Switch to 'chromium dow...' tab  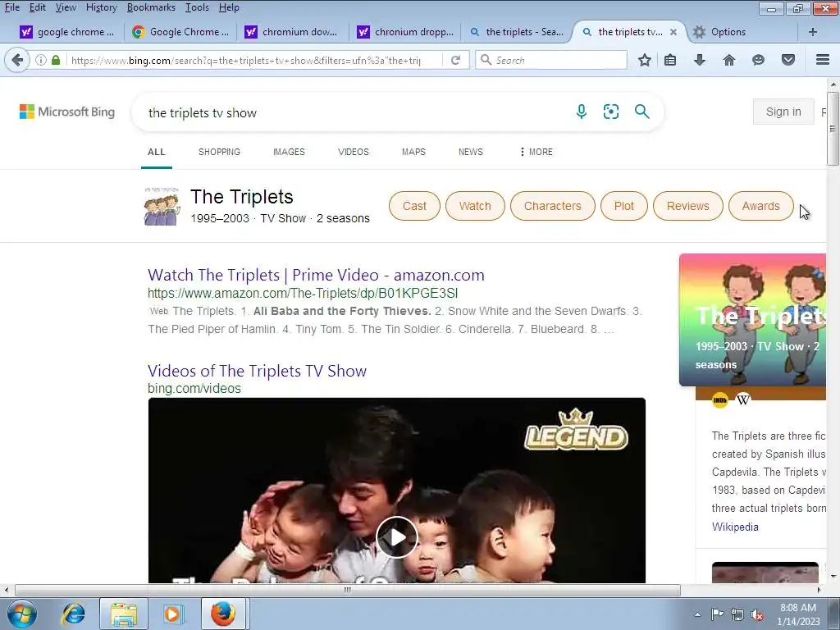pos(293,32)
